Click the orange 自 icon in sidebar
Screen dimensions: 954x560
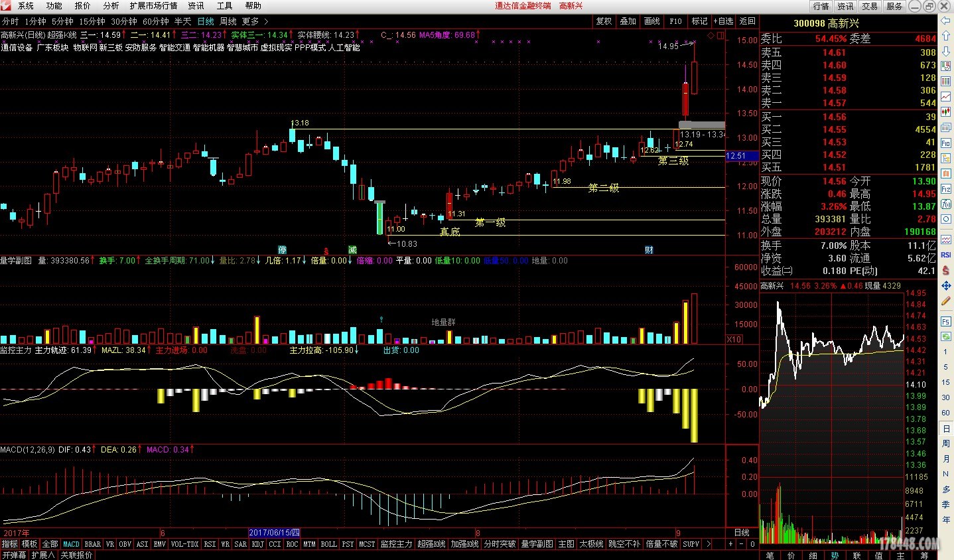tap(946, 174)
